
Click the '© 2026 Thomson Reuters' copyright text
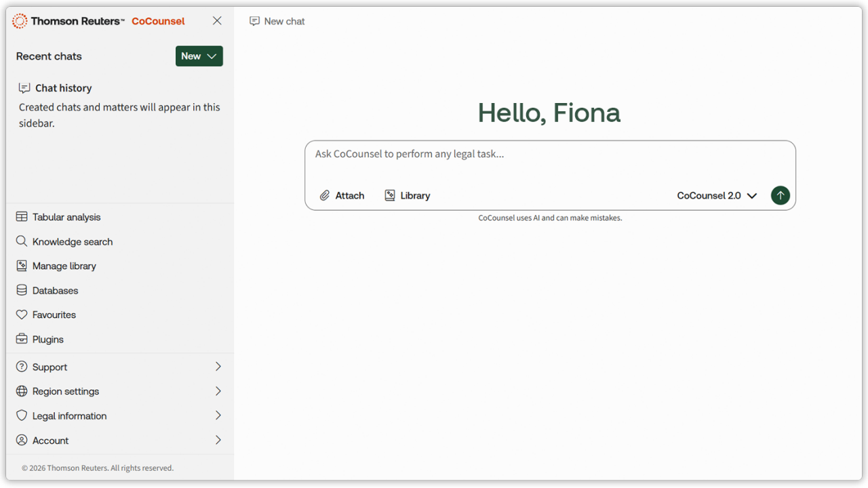[x=98, y=468]
